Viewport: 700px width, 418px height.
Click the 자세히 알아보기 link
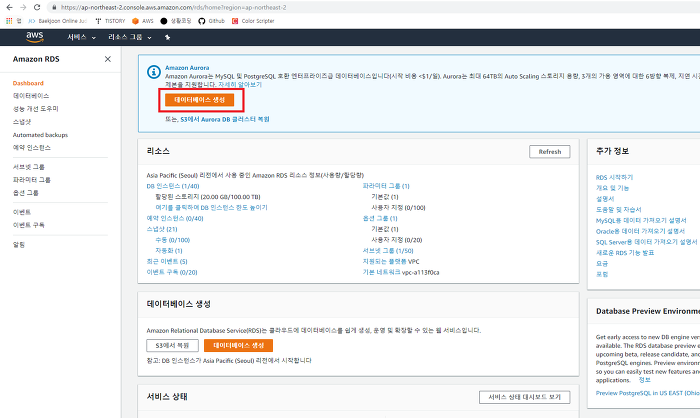point(240,84)
